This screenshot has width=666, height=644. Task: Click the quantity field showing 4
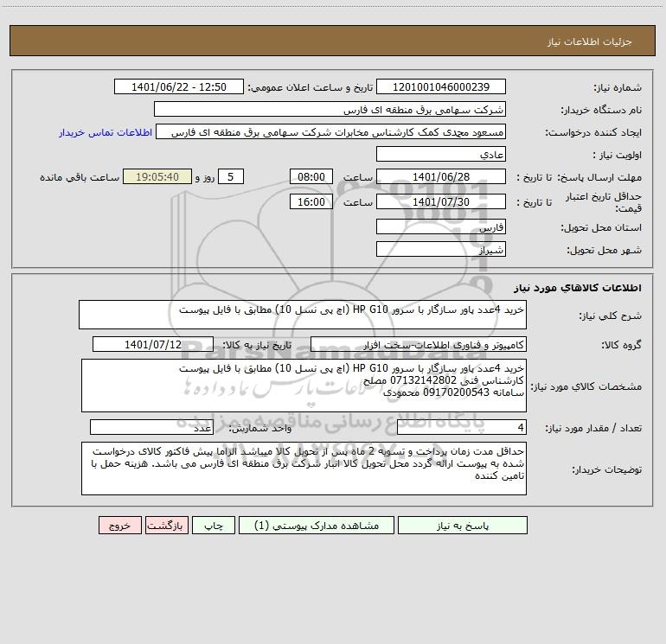462,427
